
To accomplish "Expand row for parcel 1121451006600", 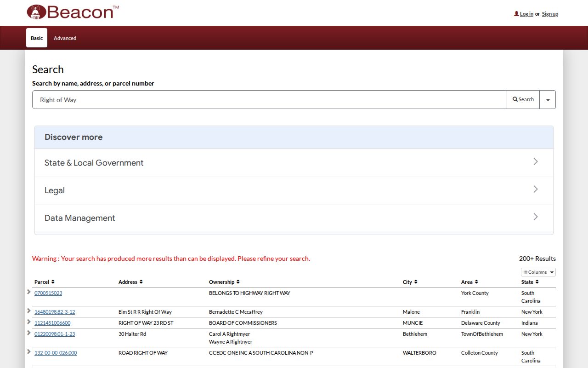I will [x=29, y=322].
